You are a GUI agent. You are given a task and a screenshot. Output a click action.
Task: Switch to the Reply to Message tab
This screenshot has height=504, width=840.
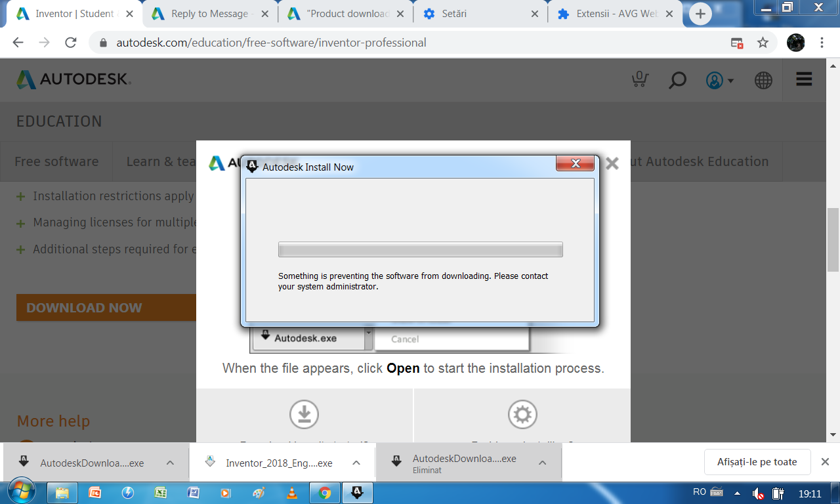(210, 14)
